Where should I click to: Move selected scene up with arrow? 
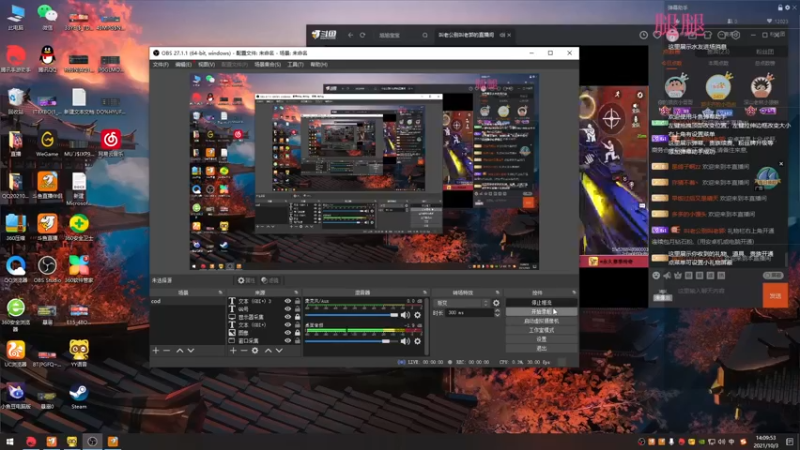pos(180,351)
